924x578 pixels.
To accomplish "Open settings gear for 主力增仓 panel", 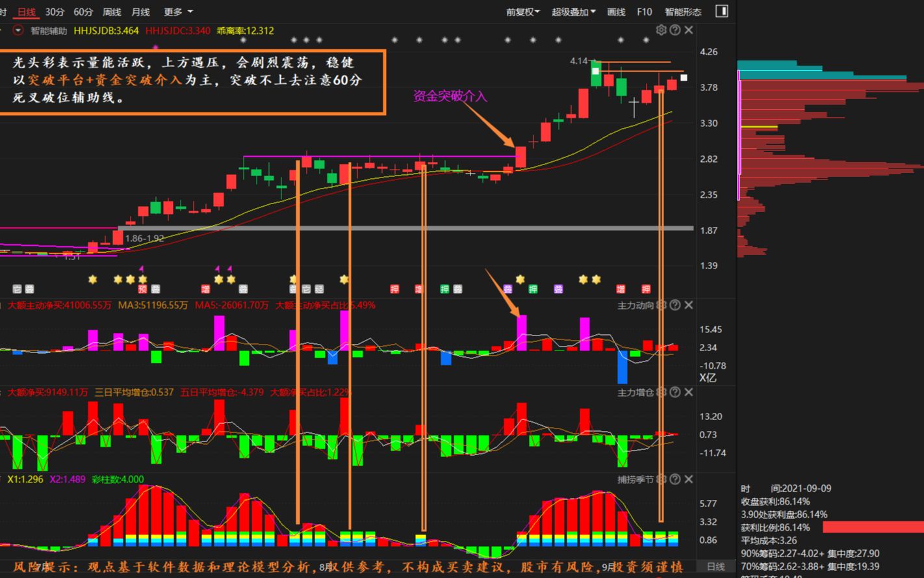I will click(x=661, y=392).
